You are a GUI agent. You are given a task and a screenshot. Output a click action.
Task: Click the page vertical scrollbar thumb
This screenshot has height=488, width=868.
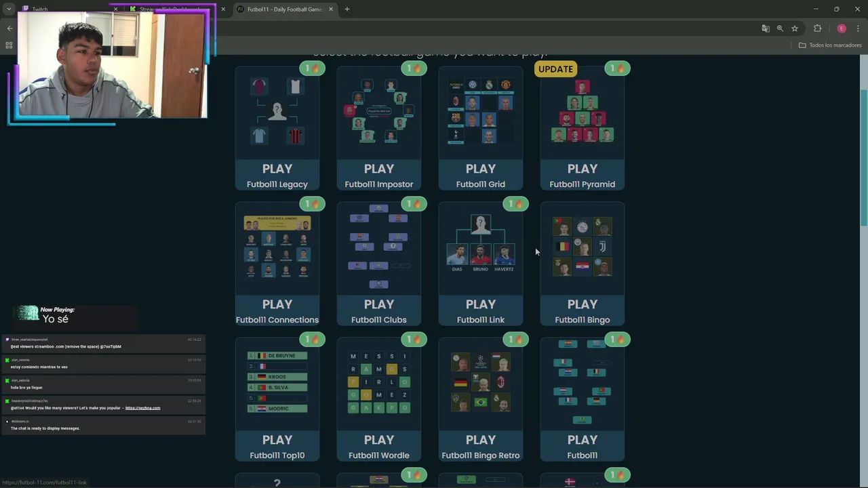864,157
